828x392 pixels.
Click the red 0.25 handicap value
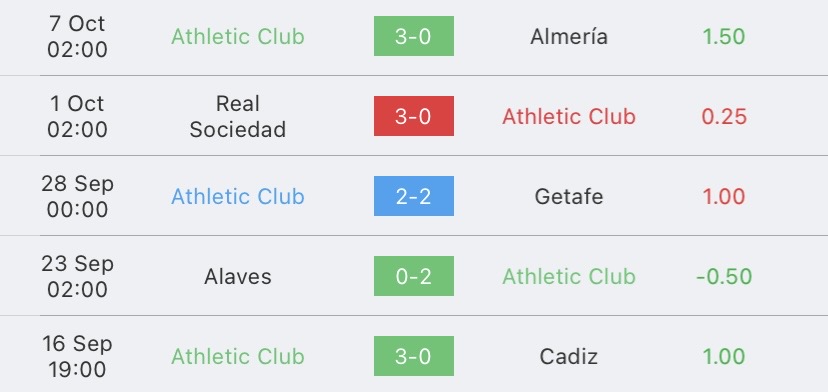(x=724, y=117)
